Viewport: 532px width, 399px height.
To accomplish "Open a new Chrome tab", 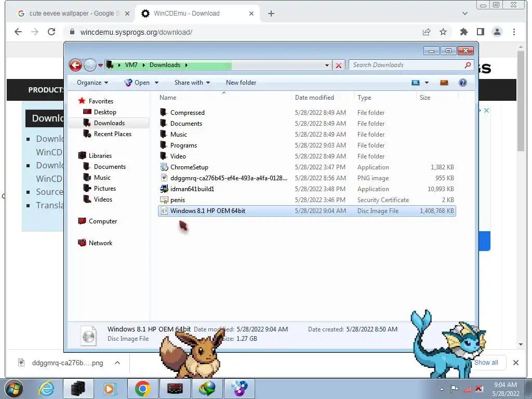I will click(271, 14).
